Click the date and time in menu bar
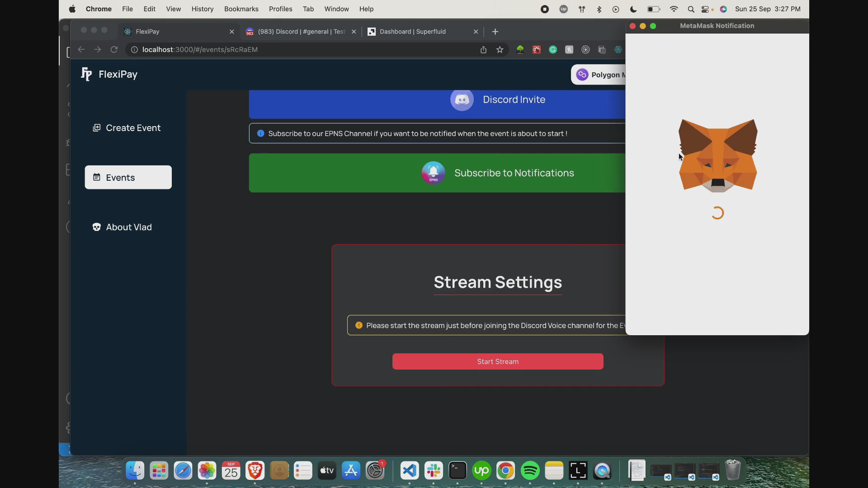Screen dimensions: 868x488 click(768, 9)
